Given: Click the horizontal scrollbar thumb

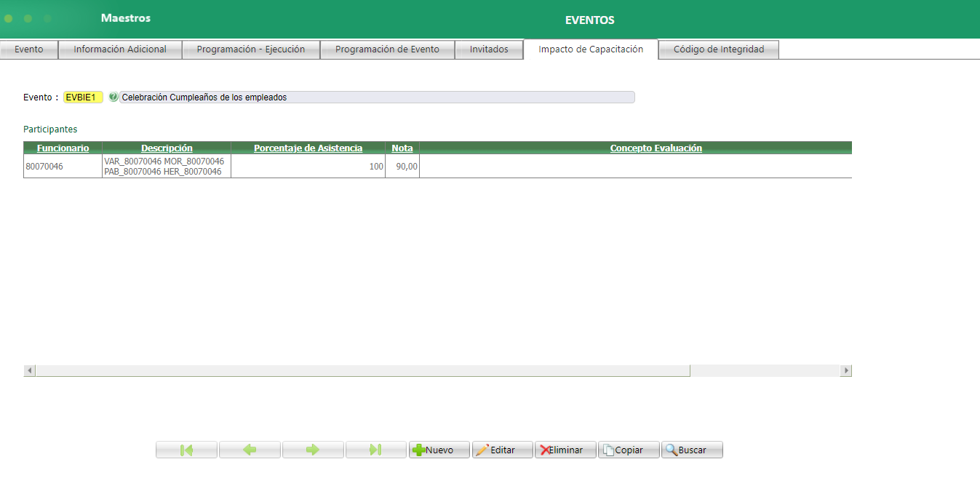Looking at the screenshot, I should 362,371.
